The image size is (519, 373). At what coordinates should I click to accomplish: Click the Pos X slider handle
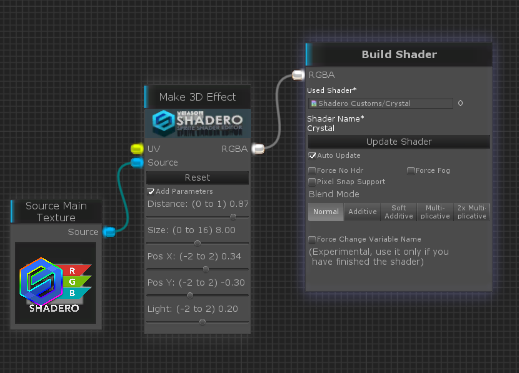pos(206,269)
